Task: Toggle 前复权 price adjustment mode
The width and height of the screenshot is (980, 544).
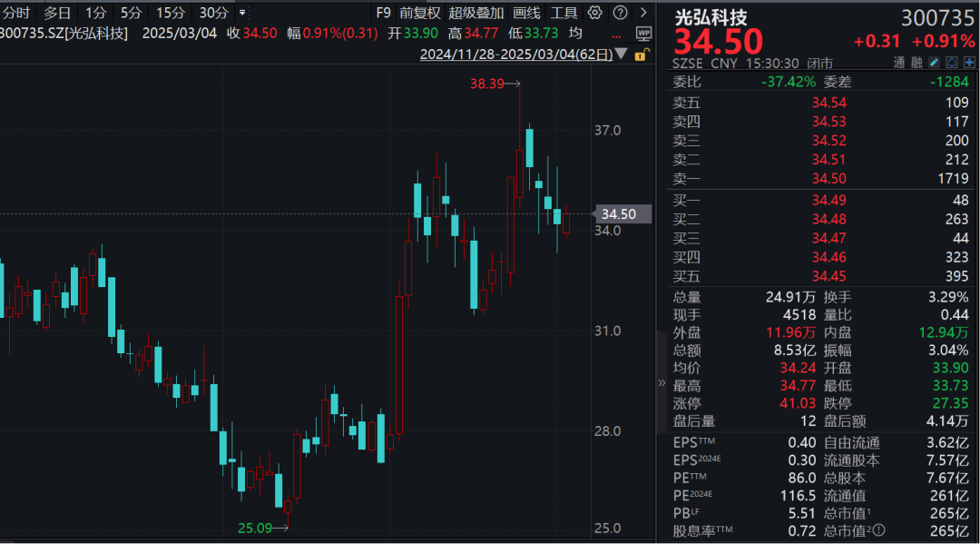Action: [420, 13]
